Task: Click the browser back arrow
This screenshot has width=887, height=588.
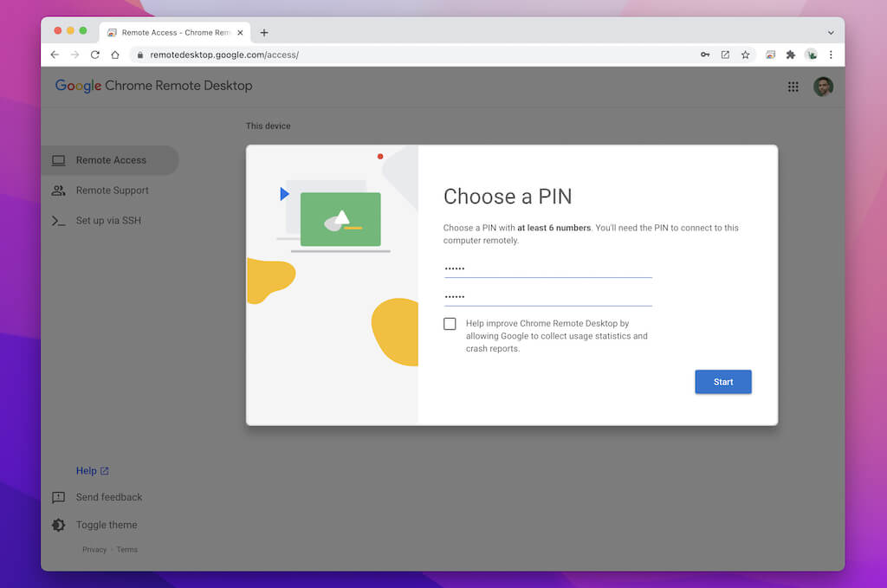Action: (55, 55)
